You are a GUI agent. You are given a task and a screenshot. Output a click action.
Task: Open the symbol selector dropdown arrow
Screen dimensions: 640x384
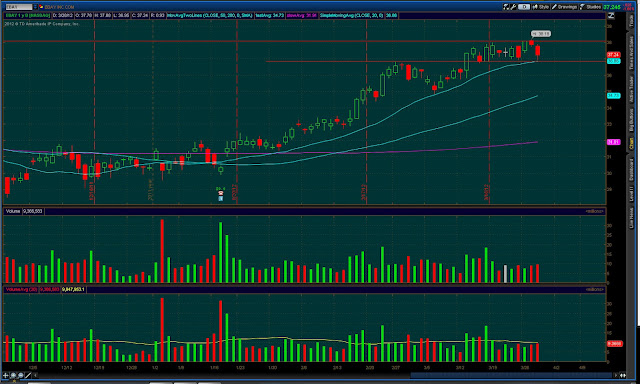tap(36, 7)
